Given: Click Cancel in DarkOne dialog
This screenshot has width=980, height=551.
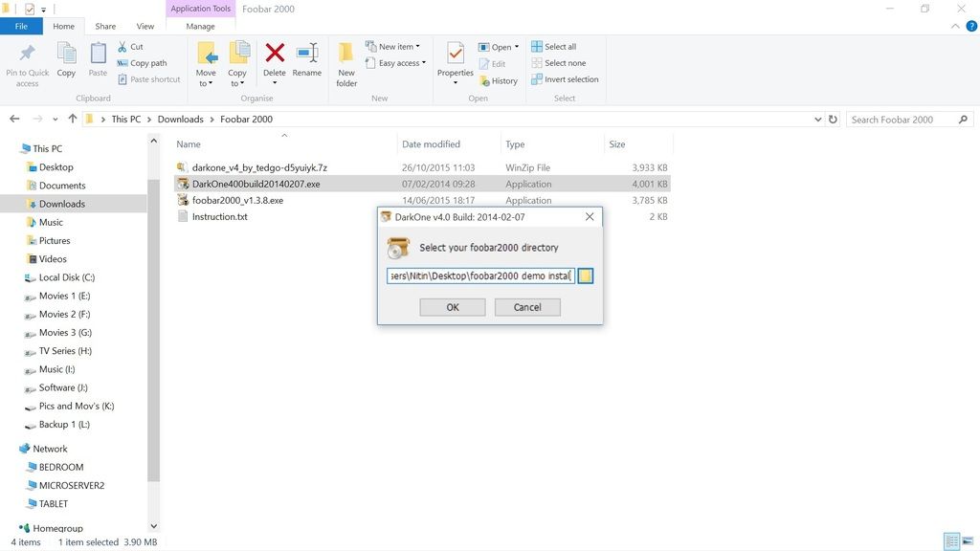Looking at the screenshot, I should pyautogui.click(x=527, y=307).
